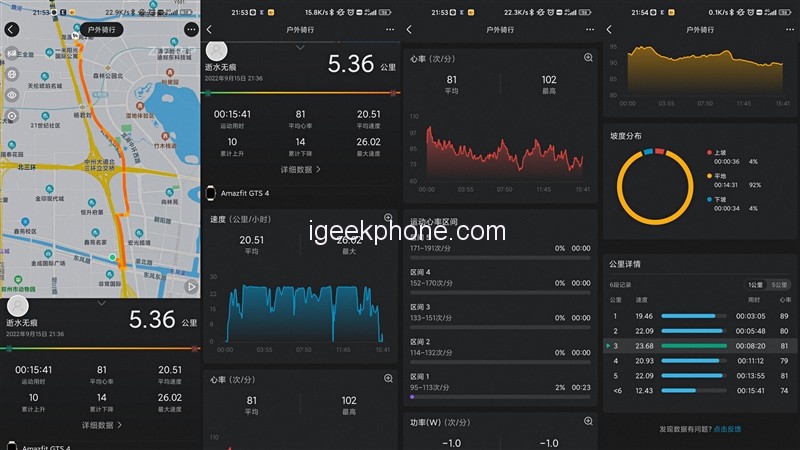800x450 pixels.
Task: Toggle the eye visibility icon on the map
Action: 11,94
